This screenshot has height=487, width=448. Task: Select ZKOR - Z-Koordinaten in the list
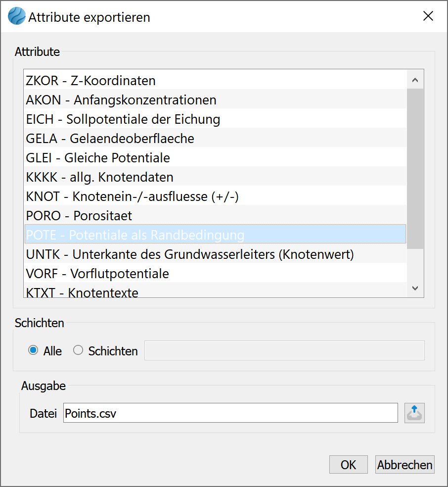click(215, 81)
